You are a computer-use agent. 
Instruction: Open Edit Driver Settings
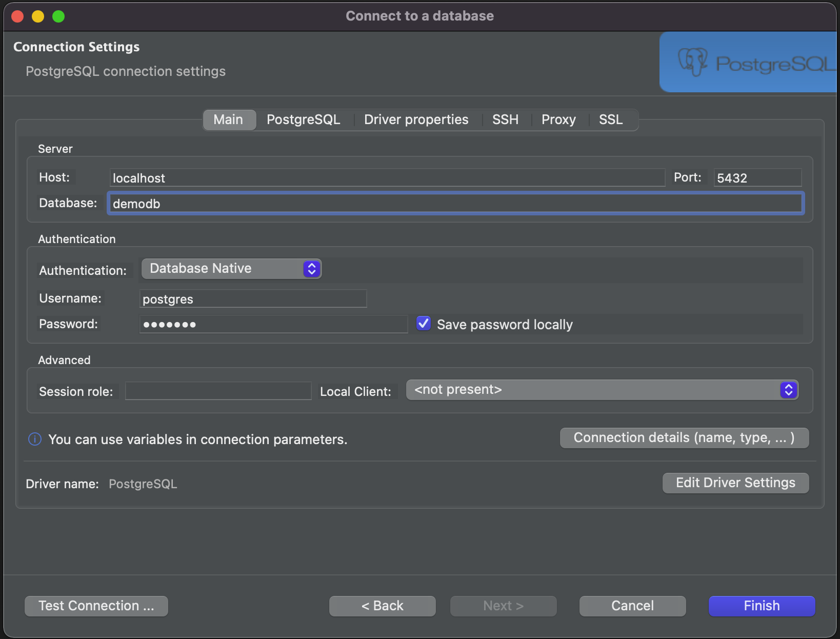pyautogui.click(x=735, y=483)
